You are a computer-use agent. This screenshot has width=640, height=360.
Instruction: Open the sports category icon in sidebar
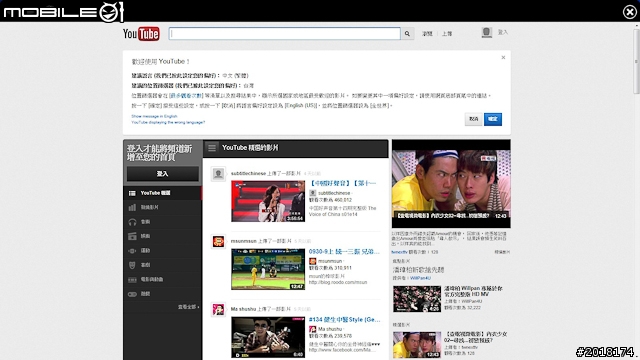click(132, 251)
